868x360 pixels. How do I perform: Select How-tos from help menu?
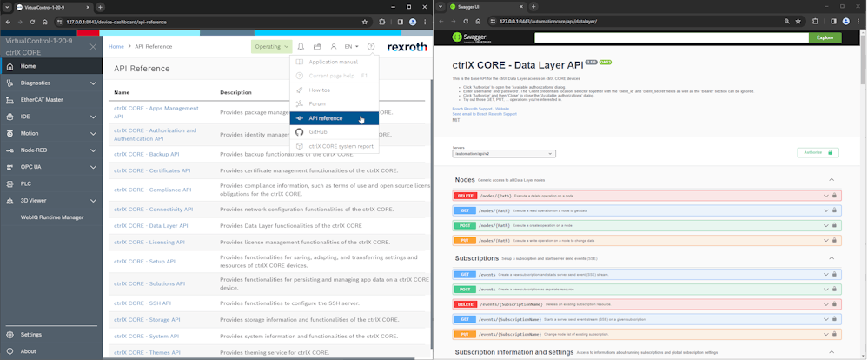click(x=335, y=90)
